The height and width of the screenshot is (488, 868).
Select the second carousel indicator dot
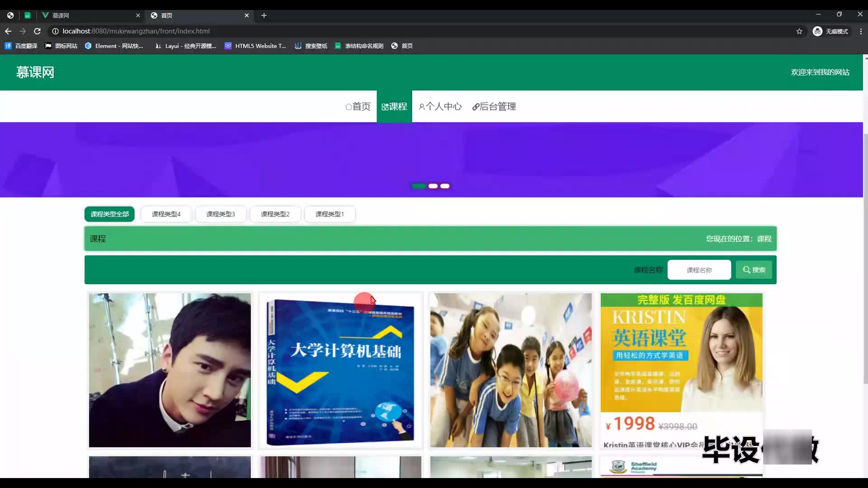(433, 186)
